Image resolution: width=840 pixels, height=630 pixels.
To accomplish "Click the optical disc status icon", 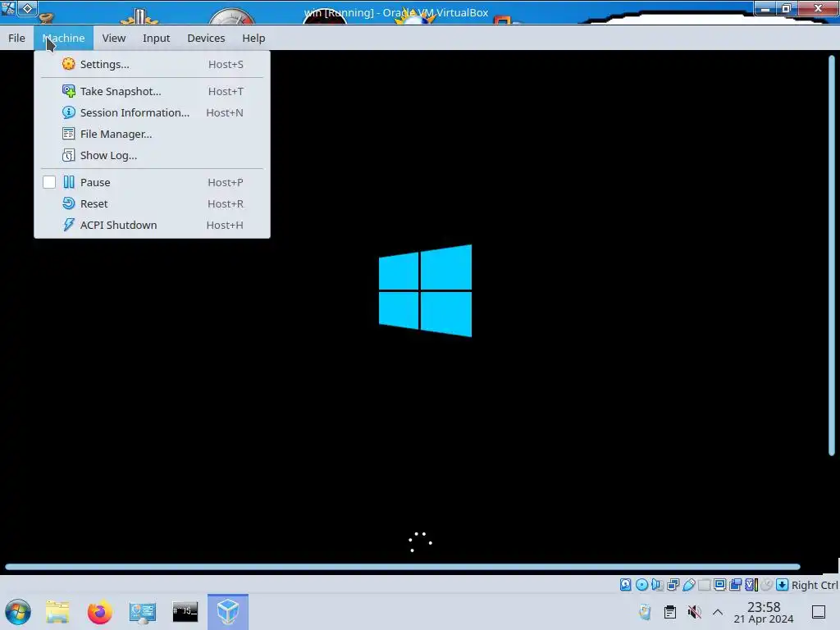I will pyautogui.click(x=641, y=585).
